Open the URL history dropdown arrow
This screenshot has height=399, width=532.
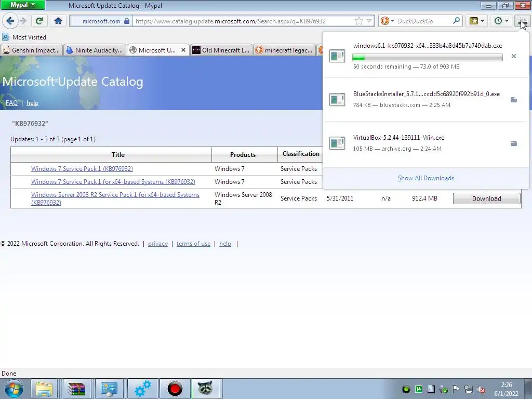pyautogui.click(x=369, y=21)
